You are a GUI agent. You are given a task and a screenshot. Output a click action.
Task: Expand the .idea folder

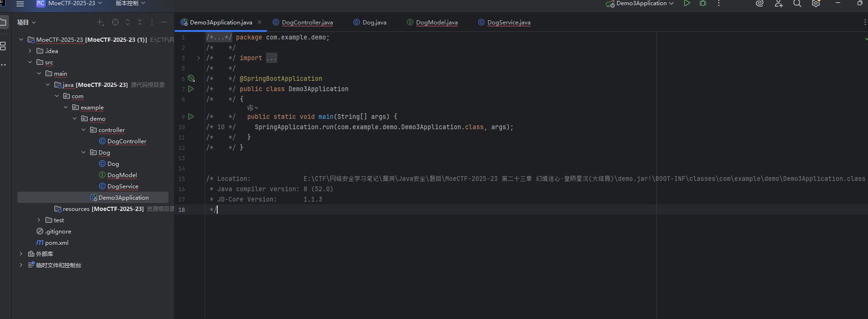pyautogui.click(x=30, y=51)
